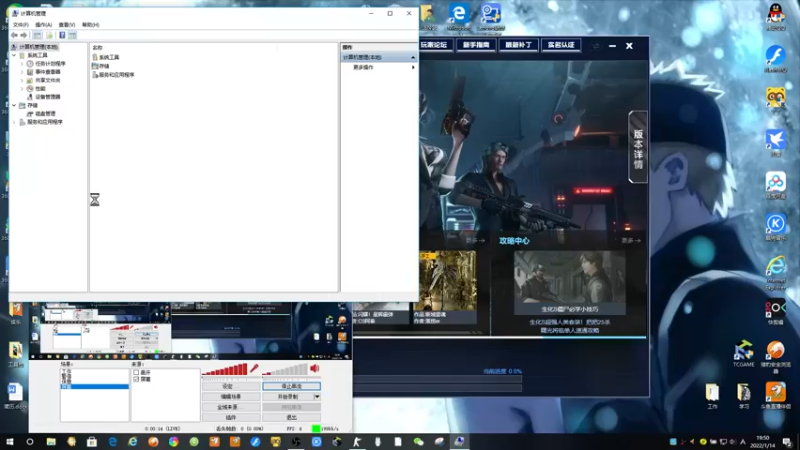Image resolution: width=800 pixels, height=450 pixels.
Task: Expand 服务和应用程序 tree node
Action: [14, 122]
